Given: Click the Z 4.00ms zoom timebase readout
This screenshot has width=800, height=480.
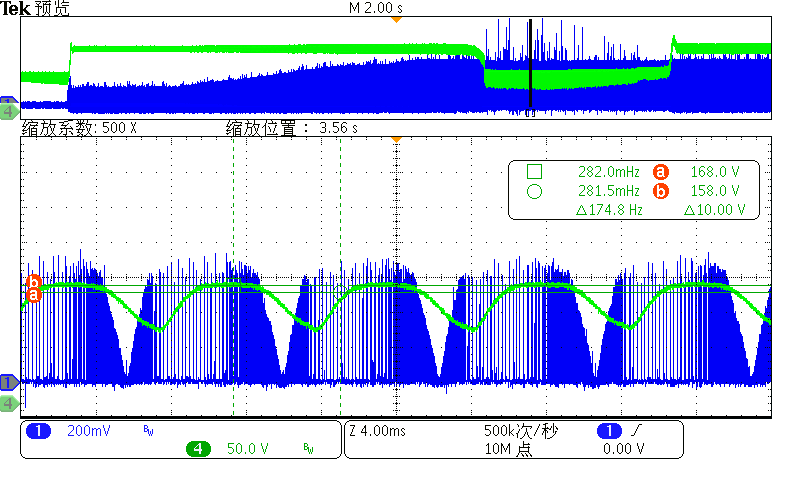Looking at the screenshot, I should point(378,431).
